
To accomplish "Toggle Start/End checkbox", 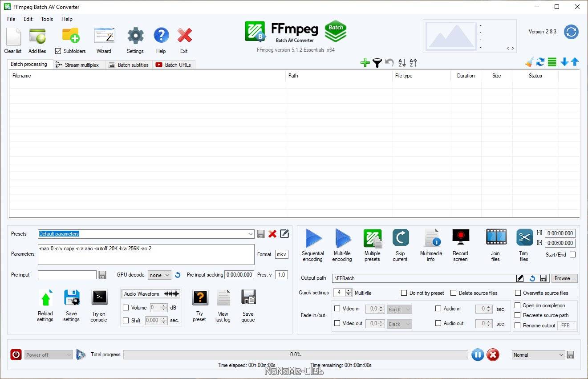I will click(x=572, y=255).
